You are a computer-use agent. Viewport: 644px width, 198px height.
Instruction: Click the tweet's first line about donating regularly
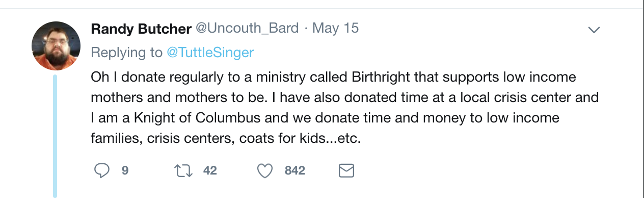[334, 78]
